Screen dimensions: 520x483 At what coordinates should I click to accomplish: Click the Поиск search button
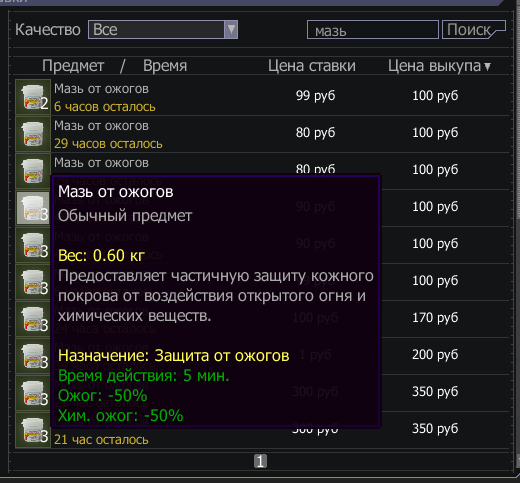474,30
